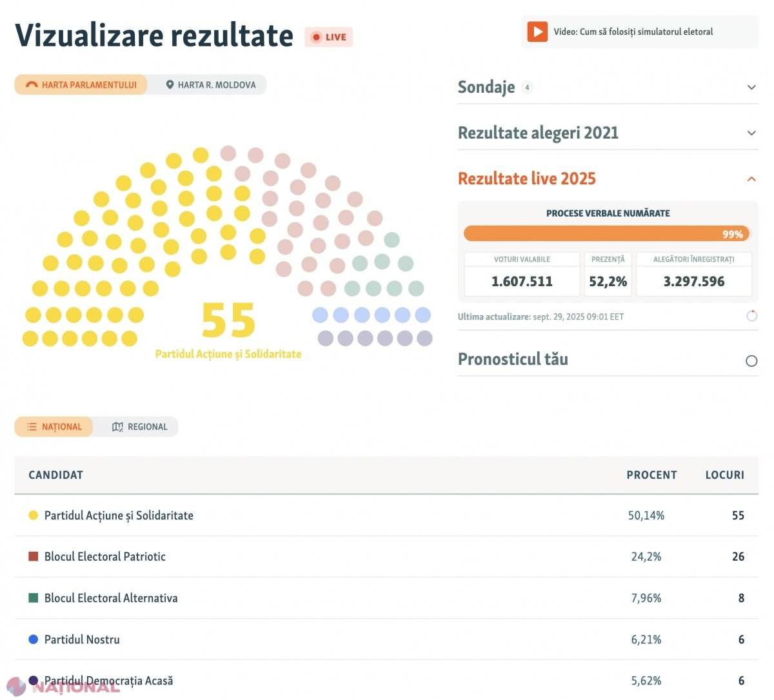Click the map icon beside Regional
Image resolution: width=774 pixels, height=700 pixels.
pos(117,427)
